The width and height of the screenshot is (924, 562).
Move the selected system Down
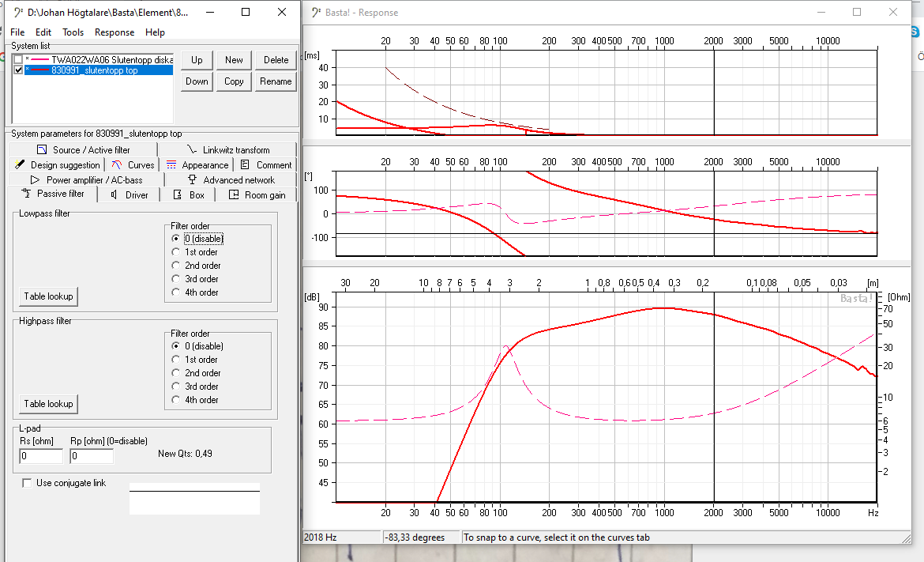point(197,81)
